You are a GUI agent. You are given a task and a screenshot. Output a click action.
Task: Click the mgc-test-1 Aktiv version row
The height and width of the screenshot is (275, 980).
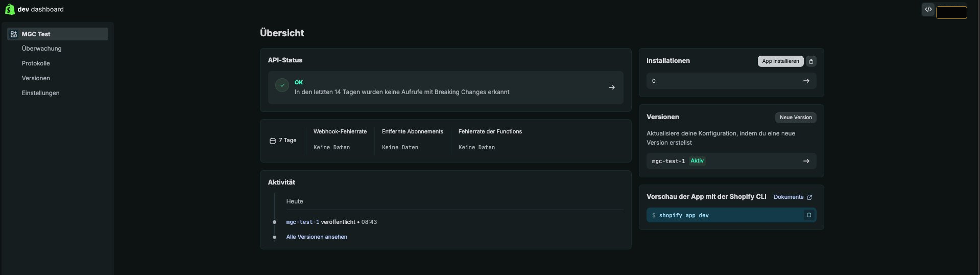pos(731,161)
